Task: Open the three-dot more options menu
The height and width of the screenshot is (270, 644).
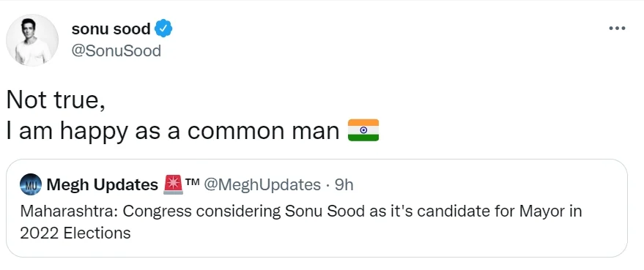Action: [616, 29]
